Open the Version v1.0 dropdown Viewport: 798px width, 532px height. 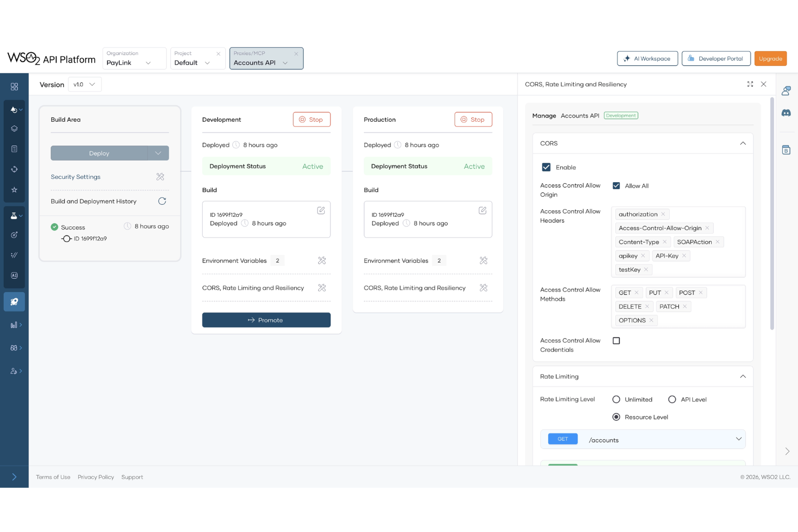tap(85, 84)
